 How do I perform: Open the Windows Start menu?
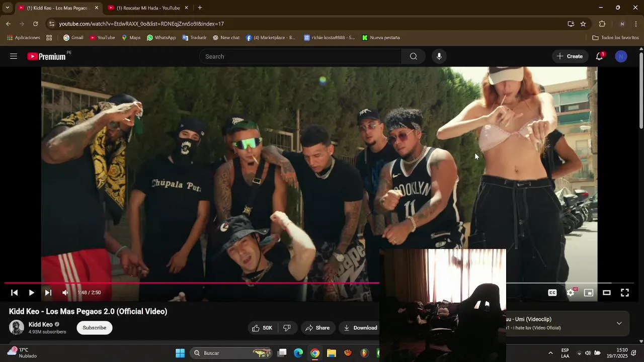pyautogui.click(x=180, y=353)
